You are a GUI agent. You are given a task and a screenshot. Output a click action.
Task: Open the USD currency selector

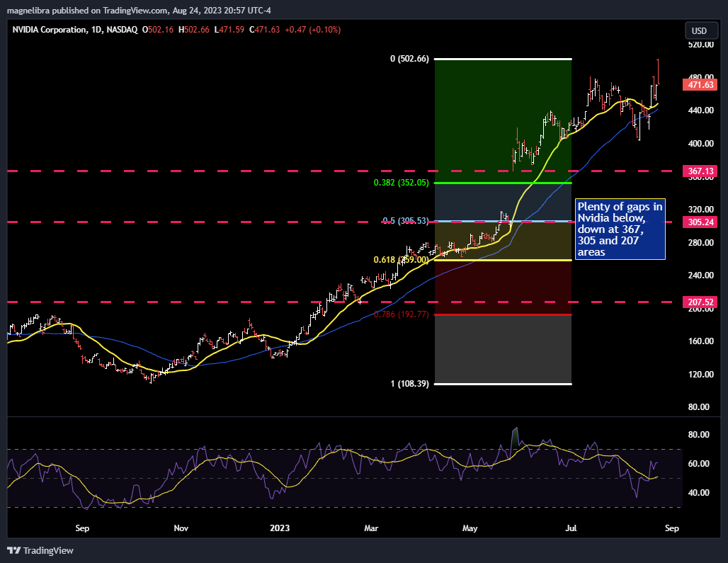(x=701, y=30)
